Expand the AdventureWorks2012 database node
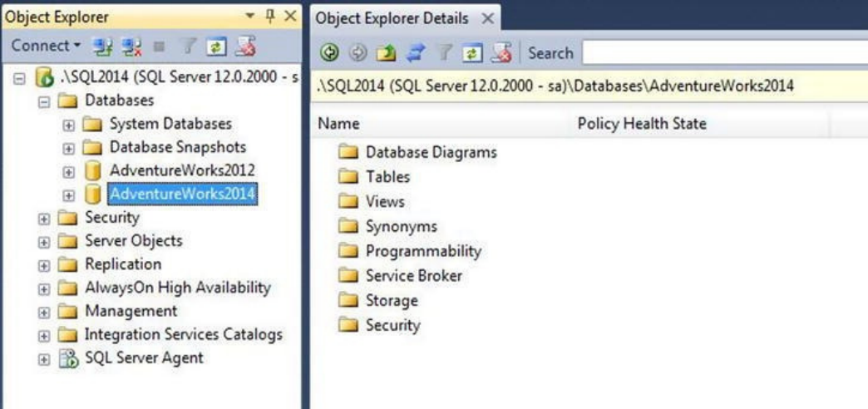Image resolution: width=868 pixels, height=409 pixels. pyautogui.click(x=69, y=171)
